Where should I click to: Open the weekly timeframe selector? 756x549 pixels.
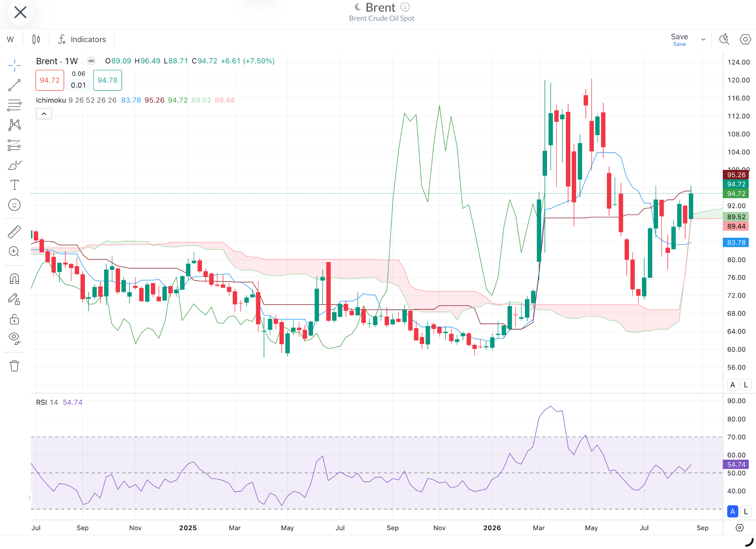pyautogui.click(x=10, y=40)
